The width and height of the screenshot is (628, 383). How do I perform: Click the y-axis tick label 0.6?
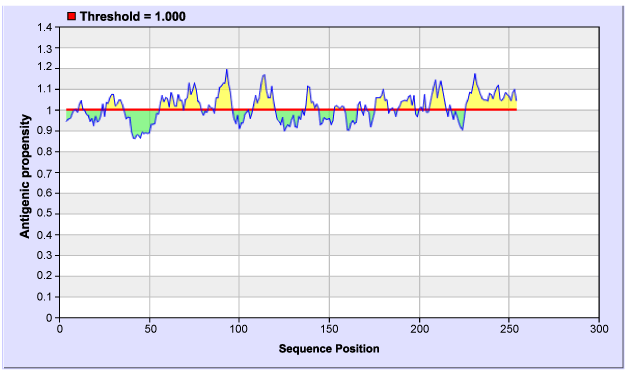click(x=45, y=193)
